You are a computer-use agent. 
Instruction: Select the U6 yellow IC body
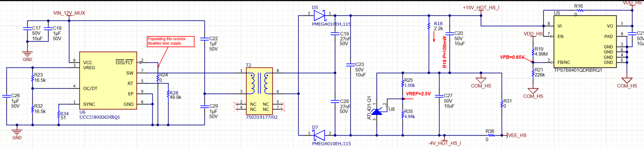pyautogui.click(x=108, y=81)
